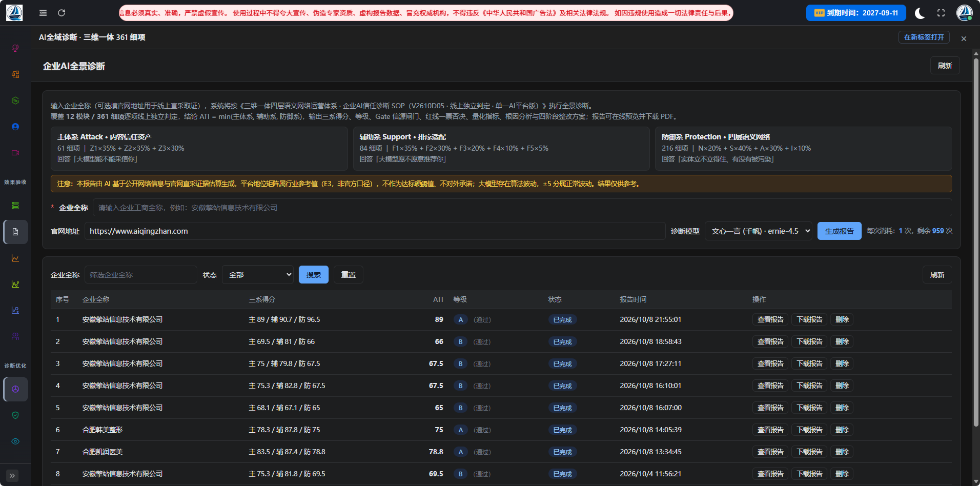The height and width of the screenshot is (486, 980).
Task: Open the 诊断模型 ernie-4.5 dropdown
Action: [758, 231]
